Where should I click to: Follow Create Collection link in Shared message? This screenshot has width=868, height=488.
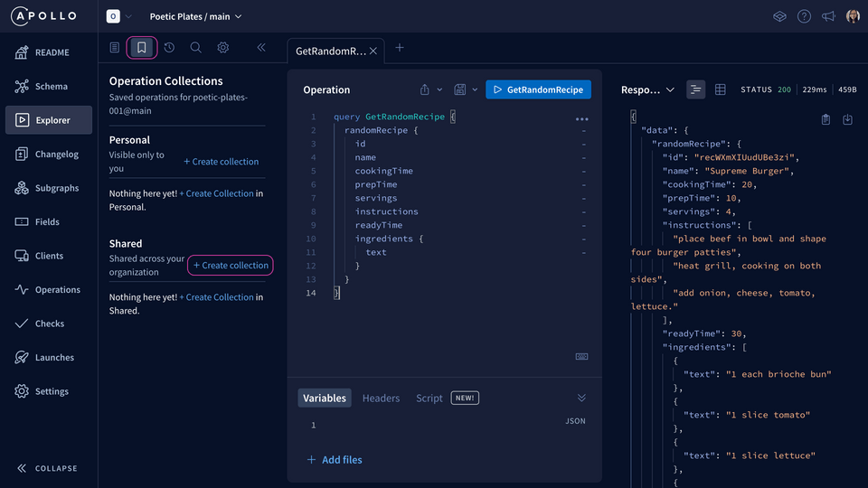[216, 297]
